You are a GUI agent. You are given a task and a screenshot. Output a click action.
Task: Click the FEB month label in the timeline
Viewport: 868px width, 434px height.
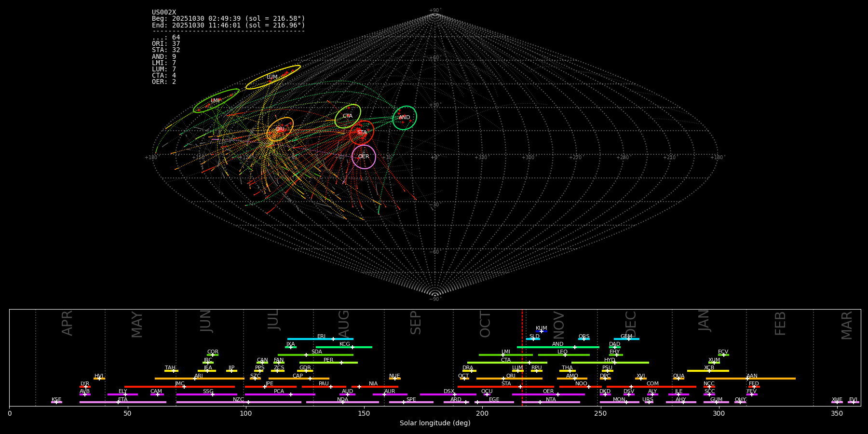tap(780, 324)
